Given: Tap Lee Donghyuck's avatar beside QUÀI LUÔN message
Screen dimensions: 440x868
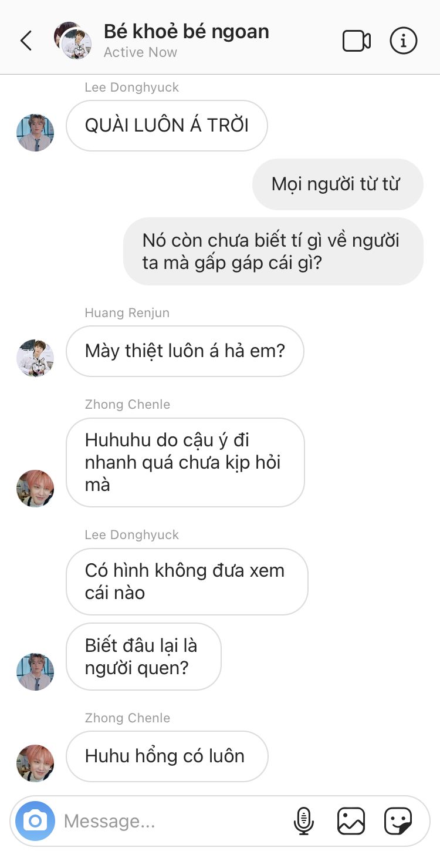Looking at the screenshot, I should [35, 132].
